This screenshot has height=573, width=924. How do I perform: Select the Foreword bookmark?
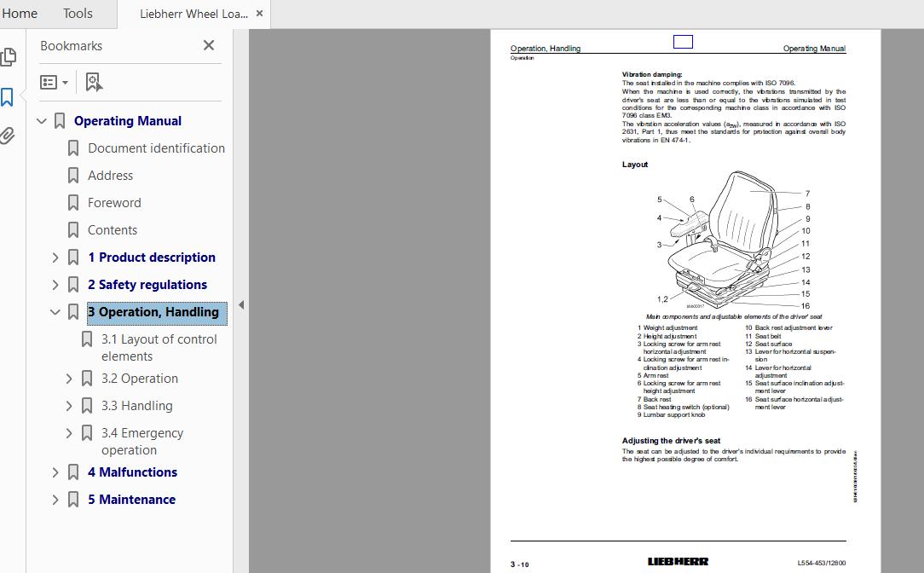(114, 202)
